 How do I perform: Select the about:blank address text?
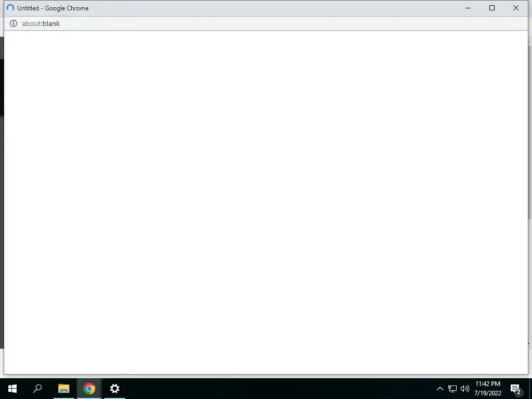click(x=41, y=23)
